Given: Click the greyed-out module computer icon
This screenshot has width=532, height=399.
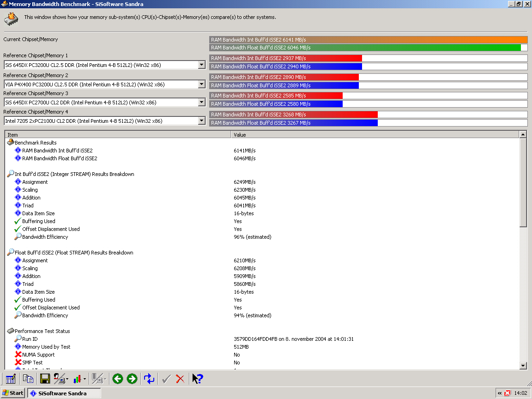Looking at the screenshot, I should coord(97,379).
